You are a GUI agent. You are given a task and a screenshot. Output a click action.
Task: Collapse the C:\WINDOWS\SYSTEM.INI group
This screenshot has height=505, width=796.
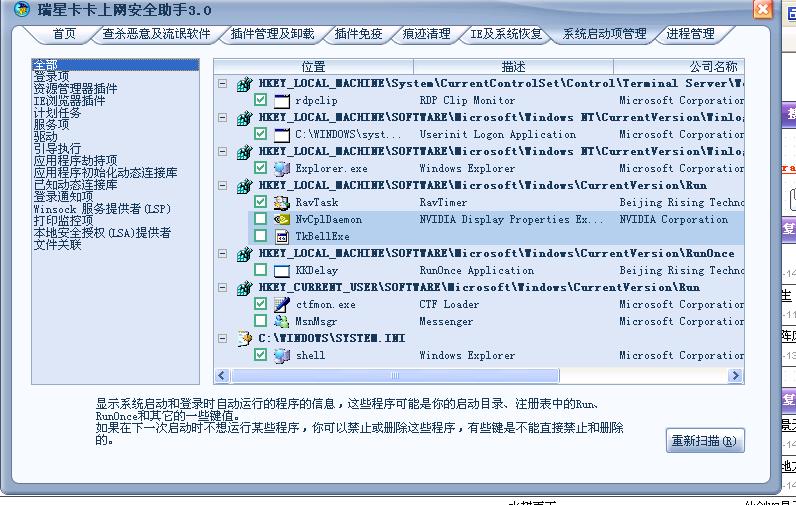click(x=222, y=338)
